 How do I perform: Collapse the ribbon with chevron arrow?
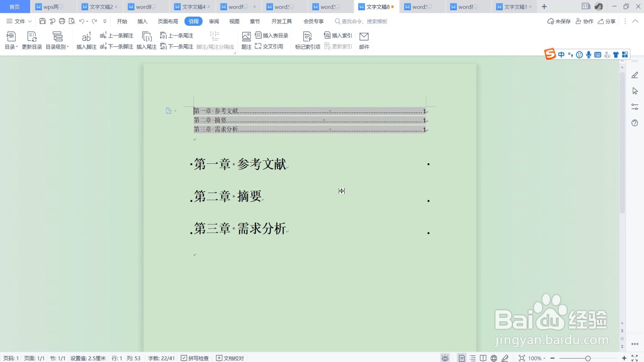pyautogui.click(x=636, y=21)
